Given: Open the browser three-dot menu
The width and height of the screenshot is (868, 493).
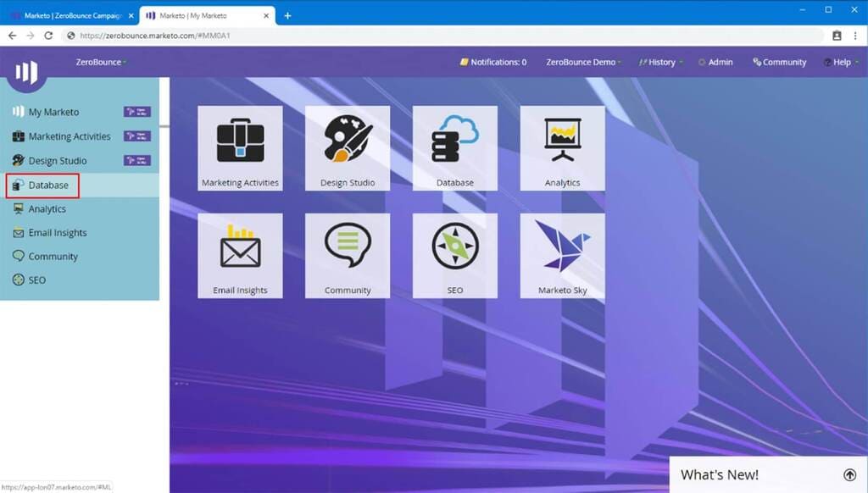Looking at the screenshot, I should coord(855,36).
